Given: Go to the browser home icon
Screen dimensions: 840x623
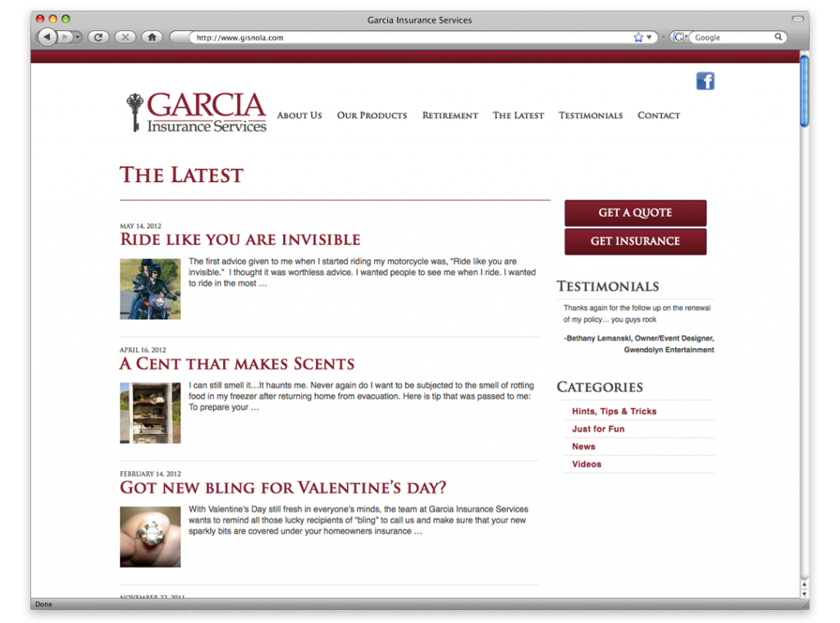Looking at the screenshot, I should coord(152,37).
